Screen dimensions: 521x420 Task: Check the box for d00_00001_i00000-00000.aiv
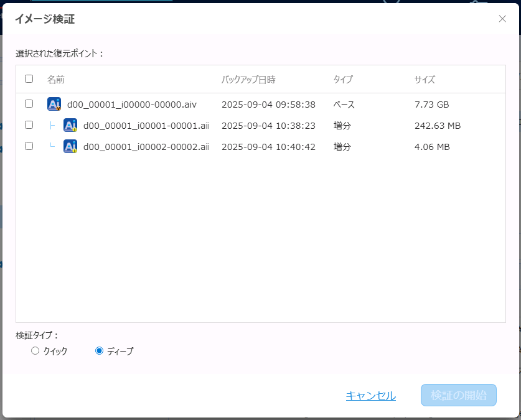(x=29, y=104)
